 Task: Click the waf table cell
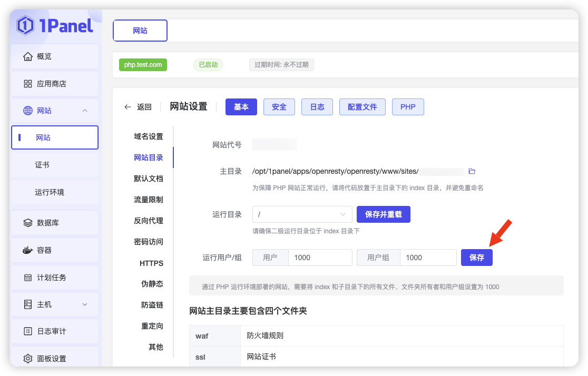215,336
